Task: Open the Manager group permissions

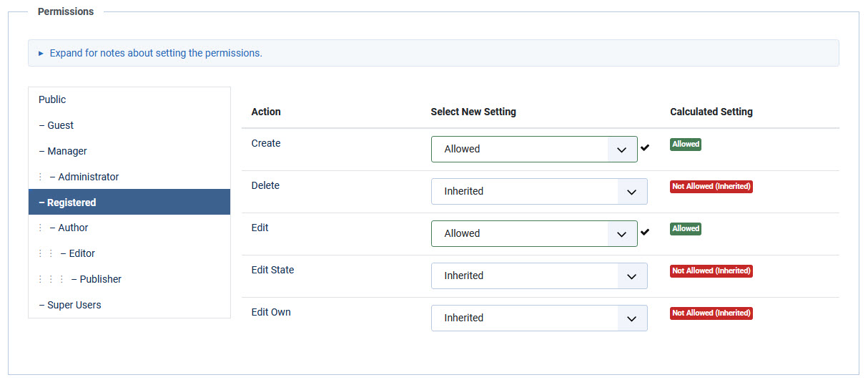Action: click(x=67, y=151)
